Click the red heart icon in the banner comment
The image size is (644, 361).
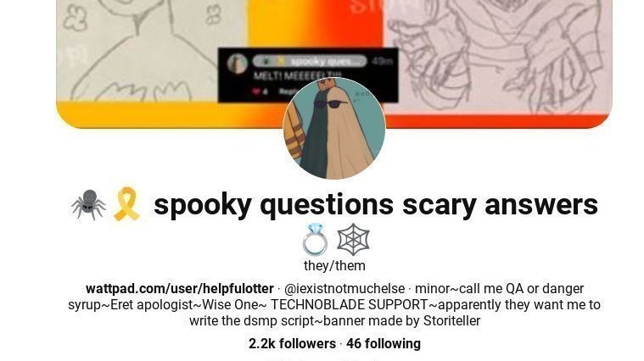coord(256,92)
